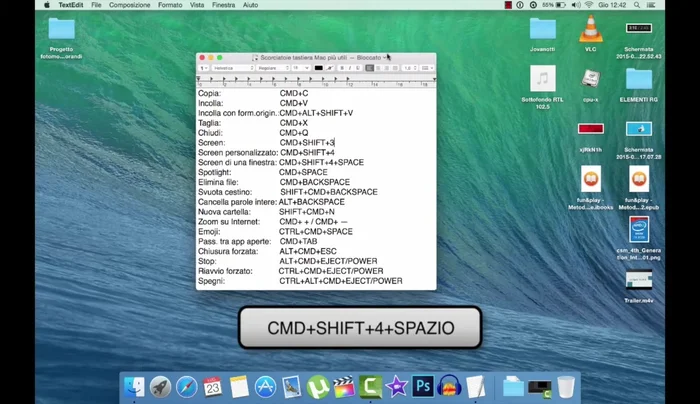
Task: Open Final Cut Pro in dock
Action: tap(344, 387)
